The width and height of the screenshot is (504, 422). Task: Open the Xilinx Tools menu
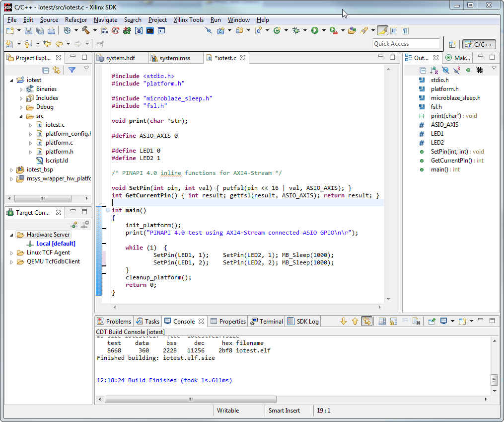click(188, 20)
